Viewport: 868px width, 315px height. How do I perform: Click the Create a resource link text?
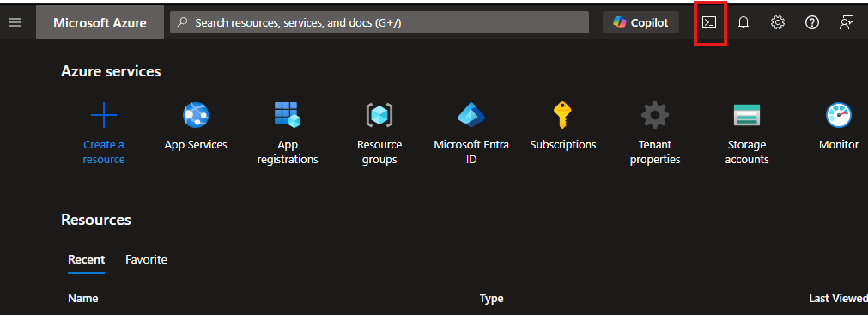[x=104, y=152]
